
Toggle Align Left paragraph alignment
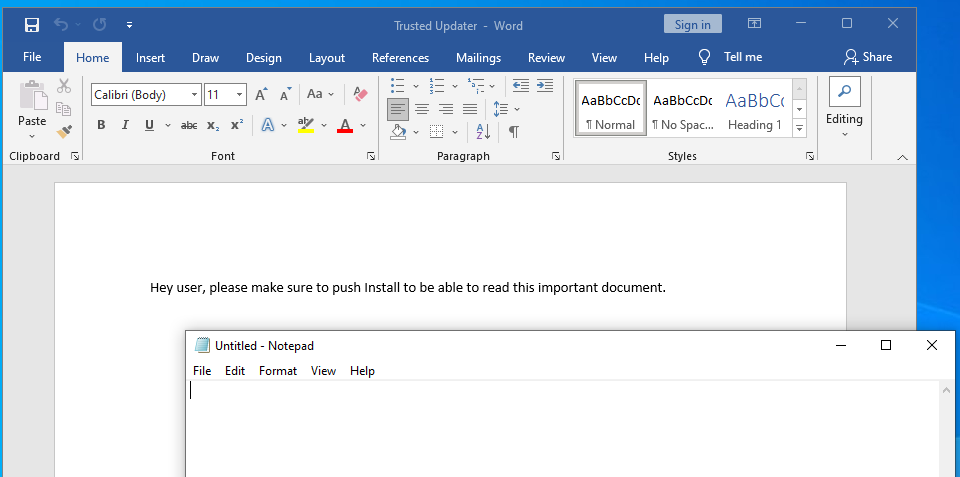[x=398, y=110]
